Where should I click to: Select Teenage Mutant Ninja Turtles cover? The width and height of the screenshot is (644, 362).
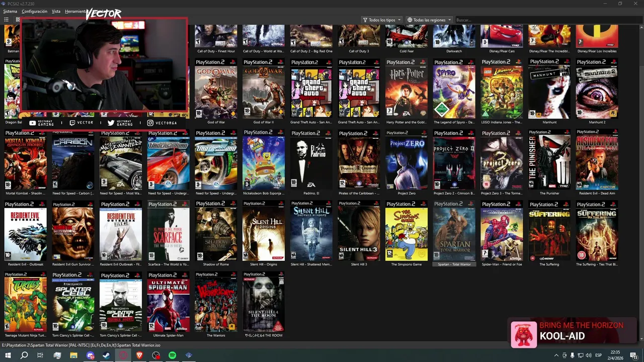point(25,302)
